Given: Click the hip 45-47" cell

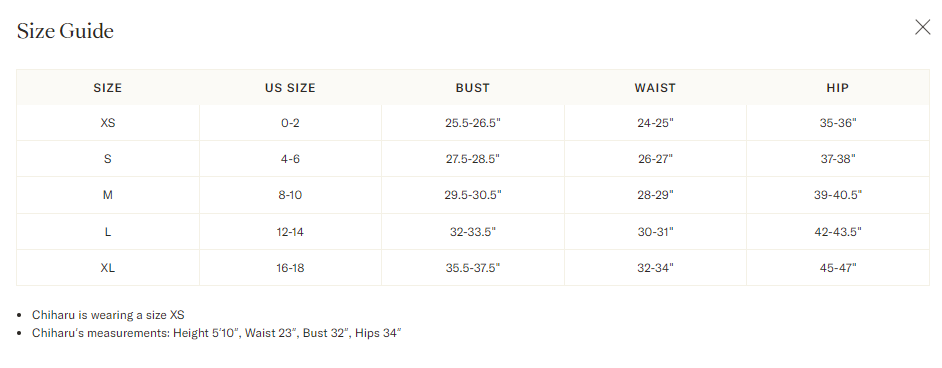Looking at the screenshot, I should (x=837, y=268).
